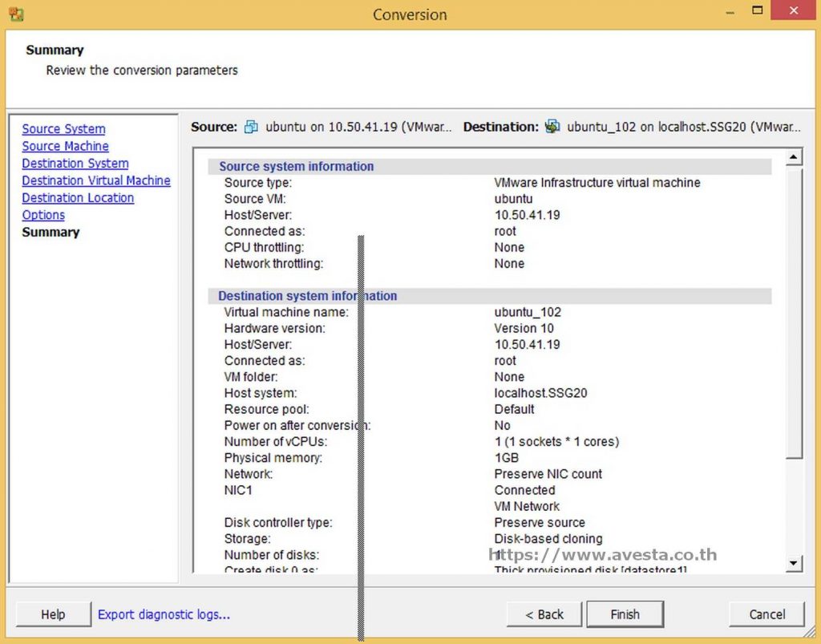Viewport: 821px width, 644px height.
Task: Go to Destination Virtual Machine step
Action: click(96, 180)
